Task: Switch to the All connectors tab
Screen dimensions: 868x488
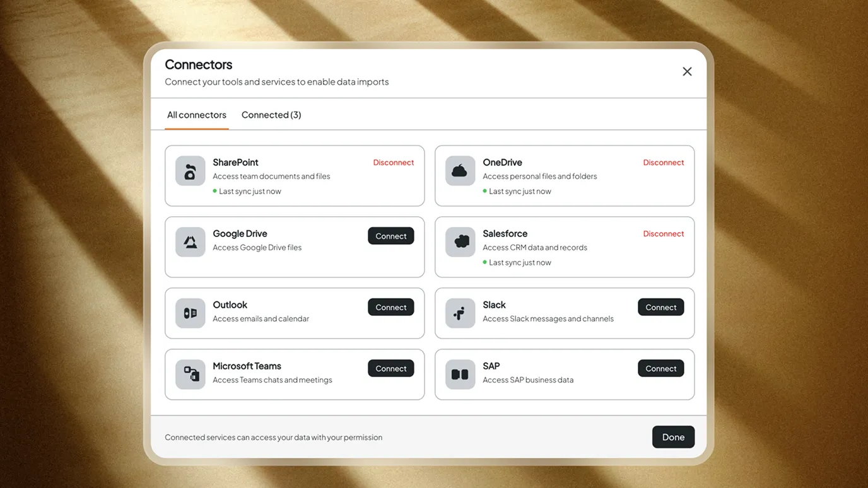Action: click(197, 115)
